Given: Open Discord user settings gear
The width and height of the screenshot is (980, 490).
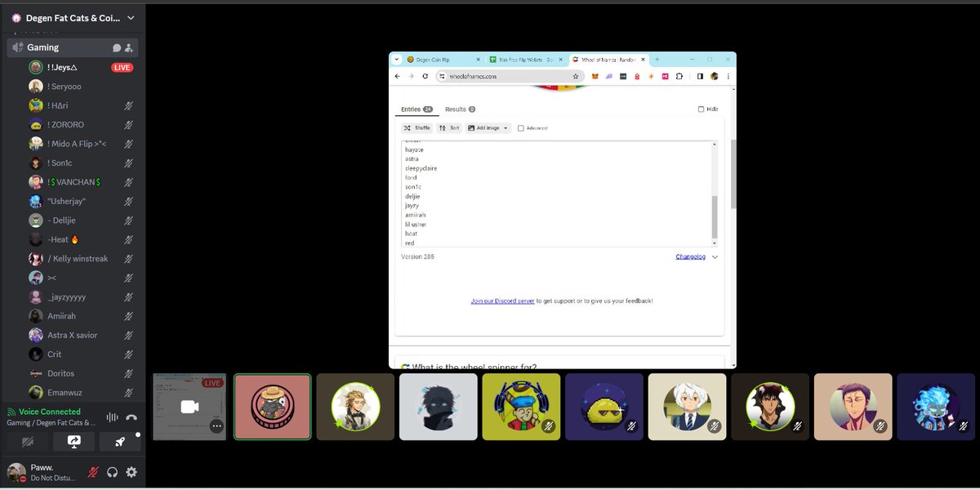Looking at the screenshot, I should point(131,472).
